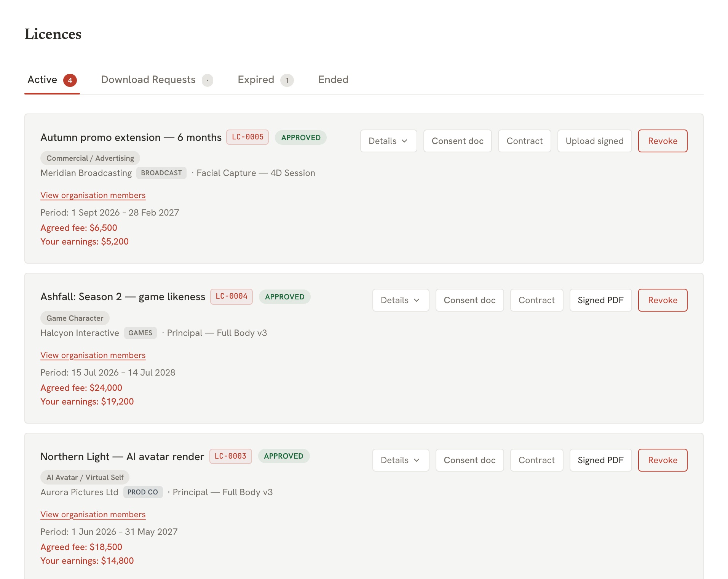Click the Commercial / Advertising tag
The image size is (728, 579).
pos(90,158)
